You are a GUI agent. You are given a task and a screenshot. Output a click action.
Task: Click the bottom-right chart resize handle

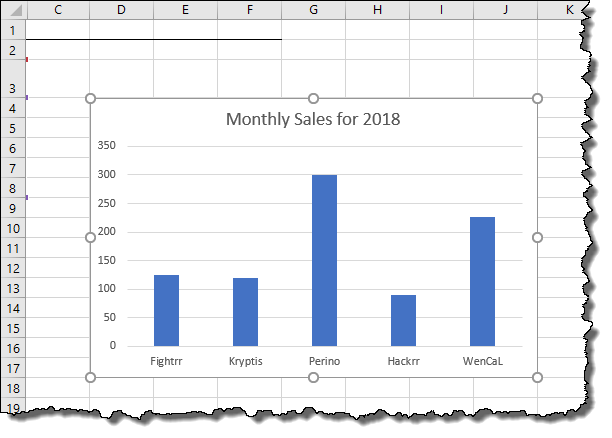pos(537,377)
